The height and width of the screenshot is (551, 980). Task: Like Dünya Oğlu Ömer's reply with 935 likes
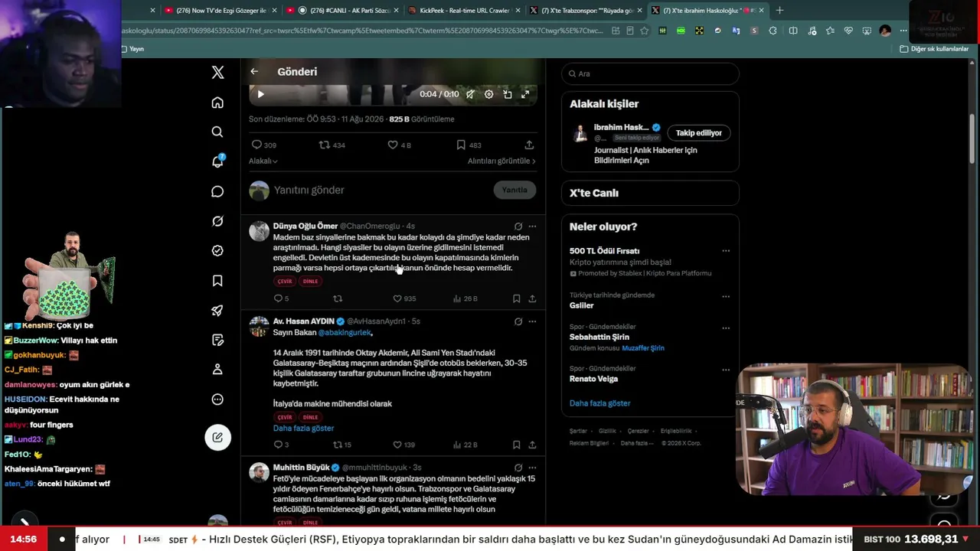click(404, 298)
